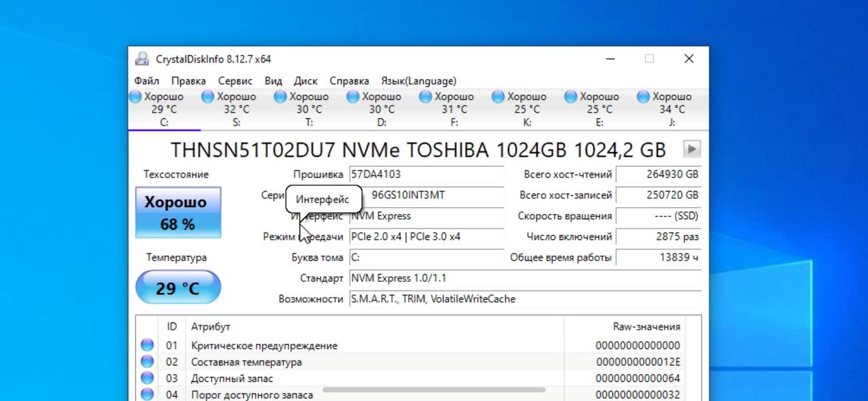Click rotation speed value ---- (SSD)
The height and width of the screenshot is (401, 868).
pyautogui.click(x=658, y=216)
